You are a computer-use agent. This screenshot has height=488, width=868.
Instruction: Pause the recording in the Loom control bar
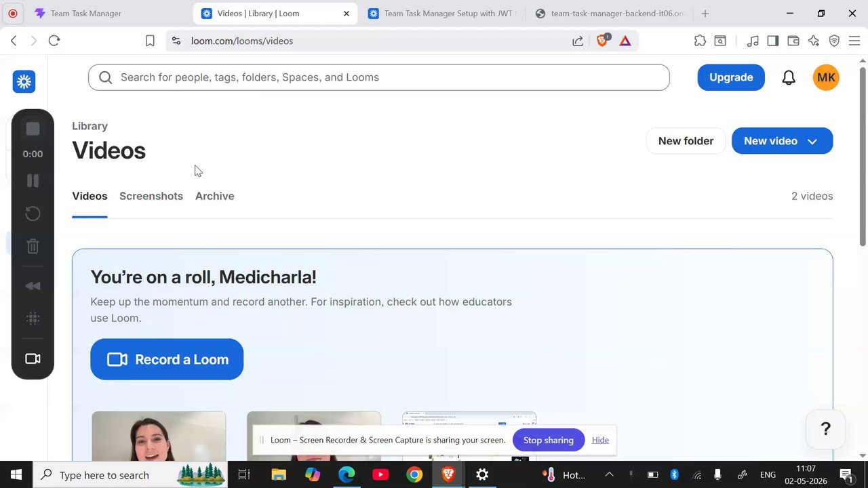click(33, 180)
